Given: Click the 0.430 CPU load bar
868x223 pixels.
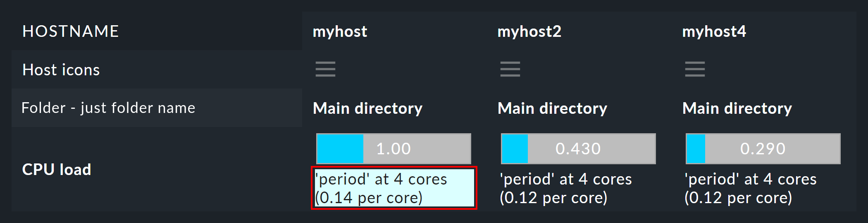Looking at the screenshot, I should [x=578, y=149].
